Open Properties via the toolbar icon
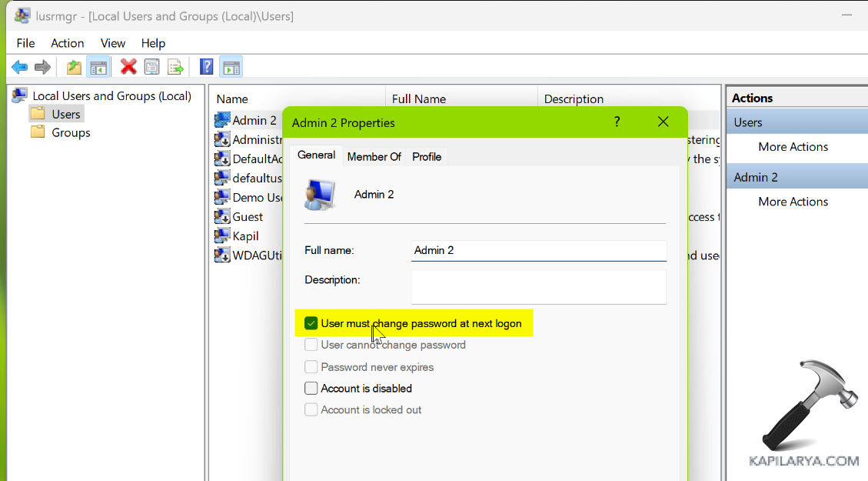Viewport: 868px width, 481px height. (x=152, y=67)
